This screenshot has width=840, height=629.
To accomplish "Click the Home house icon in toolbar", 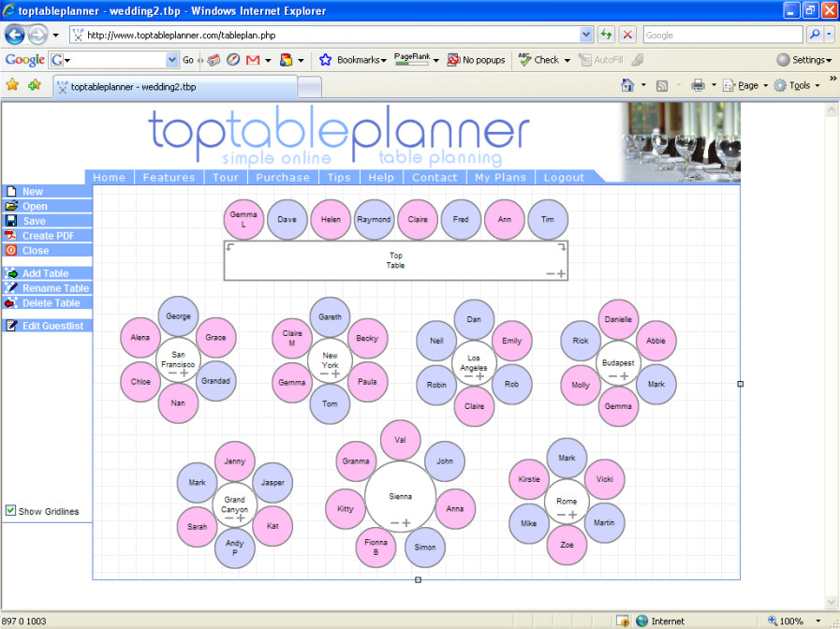I will pyautogui.click(x=627, y=85).
